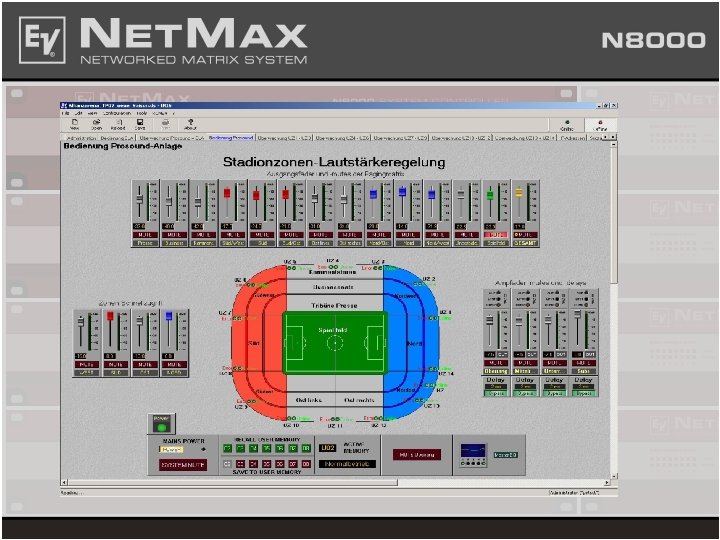Image resolution: width=720 pixels, height=540 pixels.
Task: Select the Bedienung Prosound tab
Action: (x=231, y=138)
